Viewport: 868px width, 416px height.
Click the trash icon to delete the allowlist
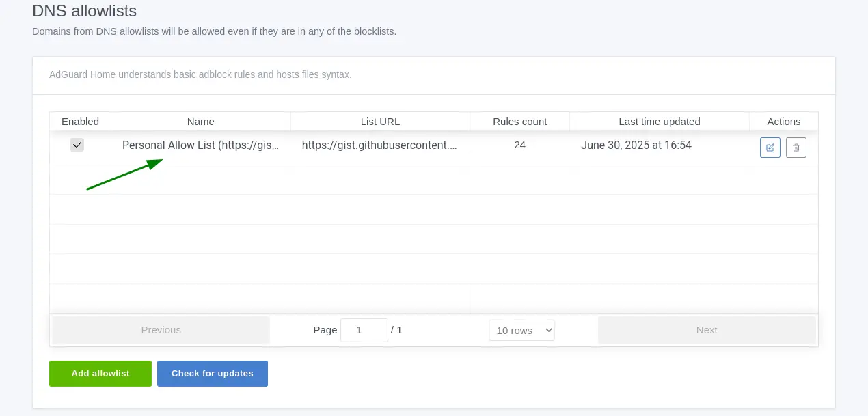coord(796,148)
